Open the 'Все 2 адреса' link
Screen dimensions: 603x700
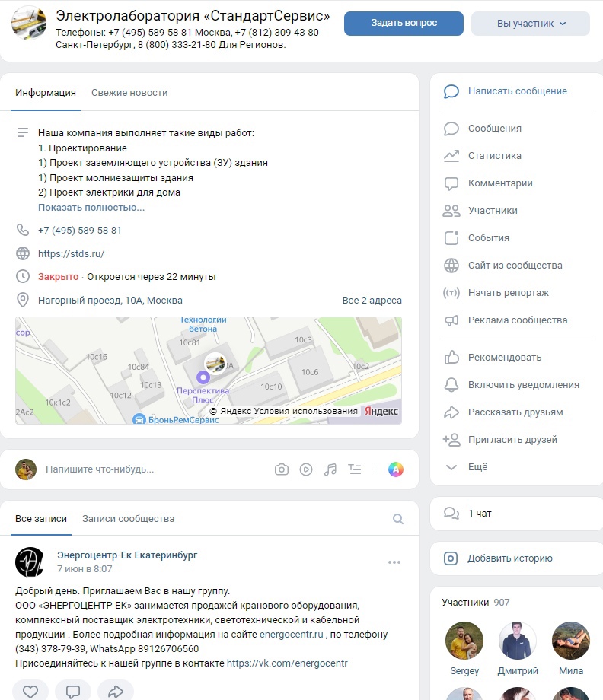[x=372, y=300]
